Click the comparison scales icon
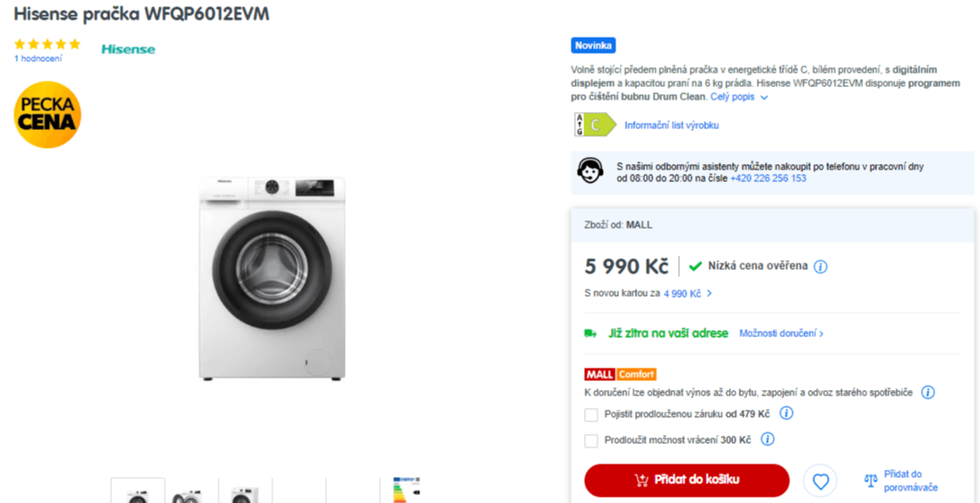The height and width of the screenshot is (503, 980). coord(871,481)
